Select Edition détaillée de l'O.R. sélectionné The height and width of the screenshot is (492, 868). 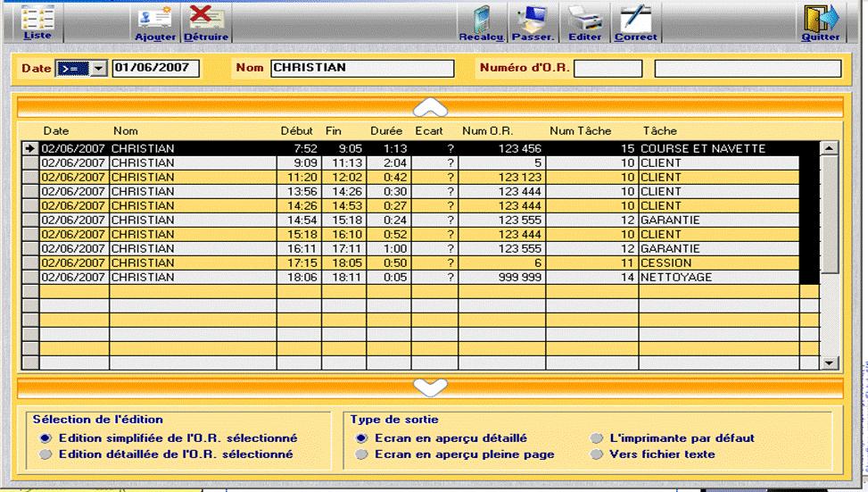(45, 454)
